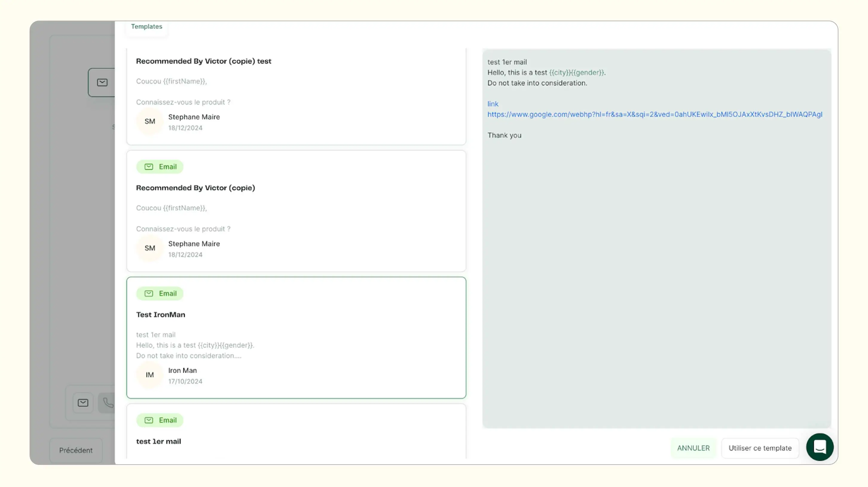
Task: Click Email badge on test 1er mail card
Action: click(160, 420)
